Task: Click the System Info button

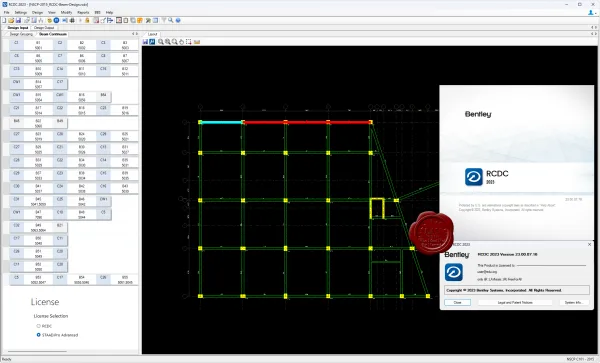Action: [x=573, y=302]
